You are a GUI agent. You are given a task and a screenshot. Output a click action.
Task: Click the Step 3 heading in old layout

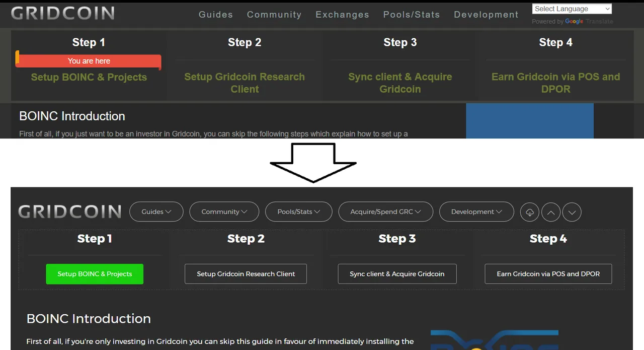[400, 42]
